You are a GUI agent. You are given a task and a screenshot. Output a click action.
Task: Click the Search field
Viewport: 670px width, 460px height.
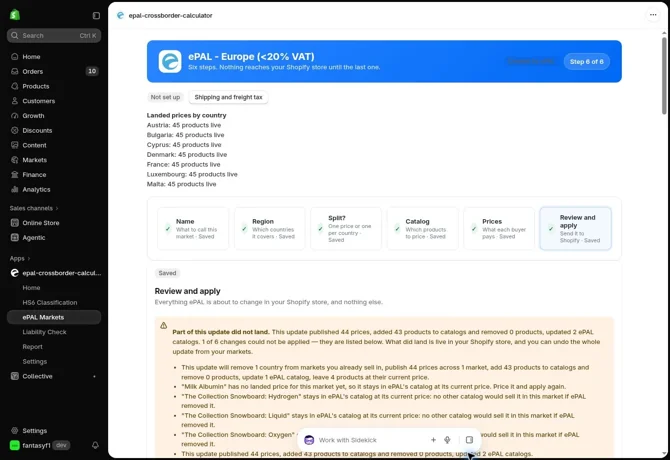click(x=54, y=35)
